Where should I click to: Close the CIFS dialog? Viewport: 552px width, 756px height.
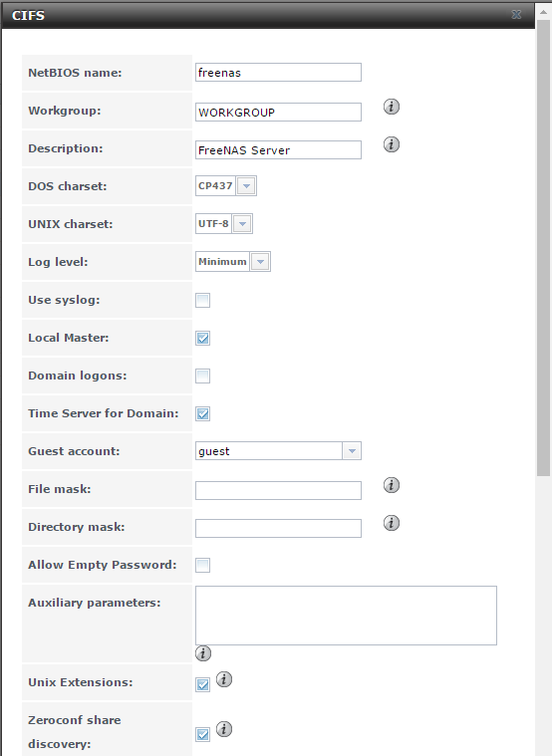[516, 15]
